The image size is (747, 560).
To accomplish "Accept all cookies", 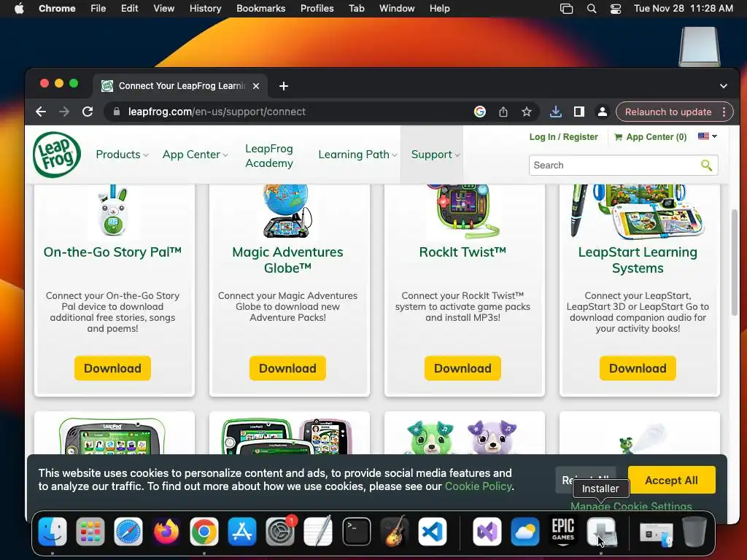I will pyautogui.click(x=671, y=480).
